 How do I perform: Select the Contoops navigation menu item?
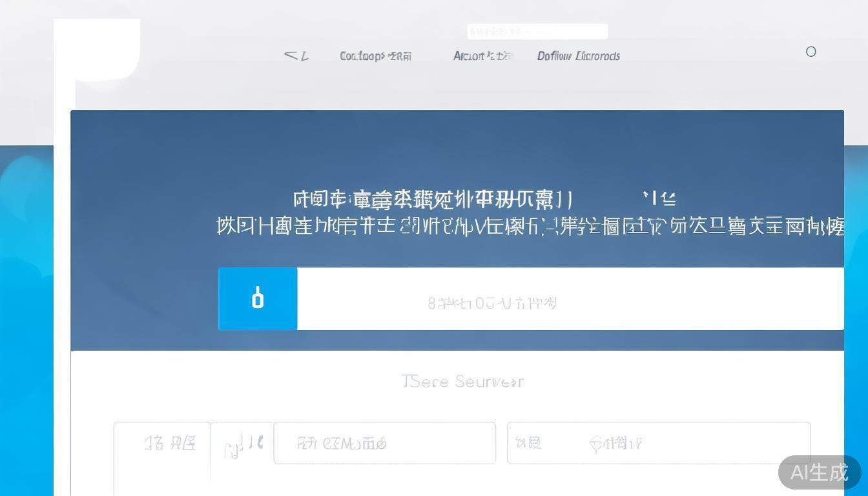point(375,56)
